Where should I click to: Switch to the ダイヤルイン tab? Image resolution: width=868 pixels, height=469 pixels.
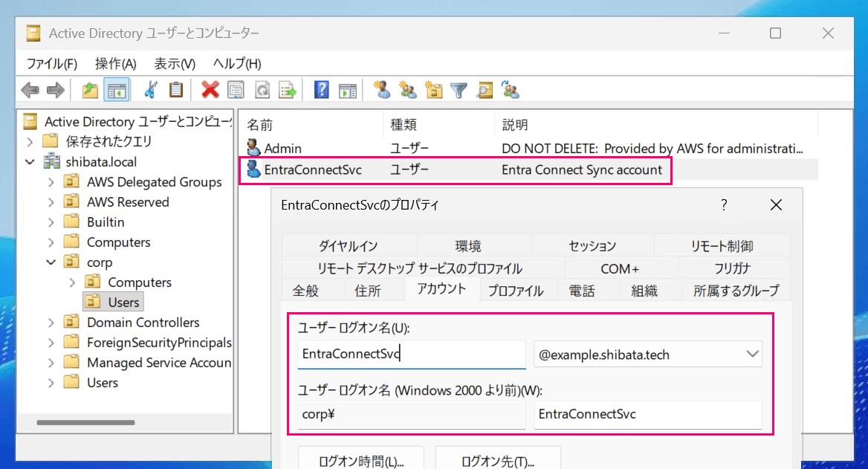point(349,246)
